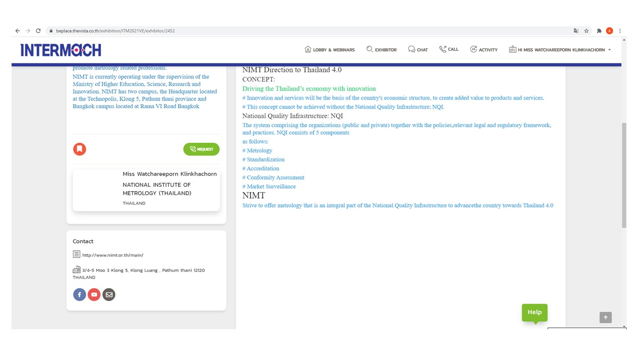Bookmark page with star icon
The width and height of the screenshot is (644, 362).
(x=586, y=31)
